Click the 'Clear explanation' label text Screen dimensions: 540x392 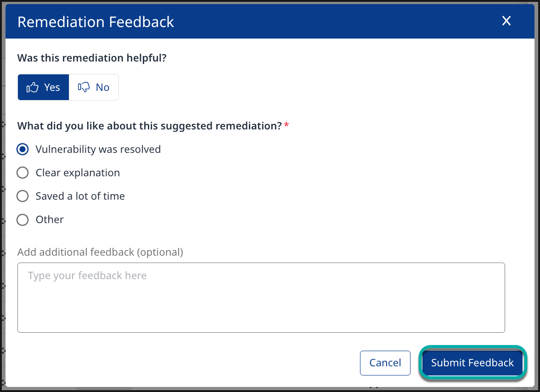click(x=78, y=173)
